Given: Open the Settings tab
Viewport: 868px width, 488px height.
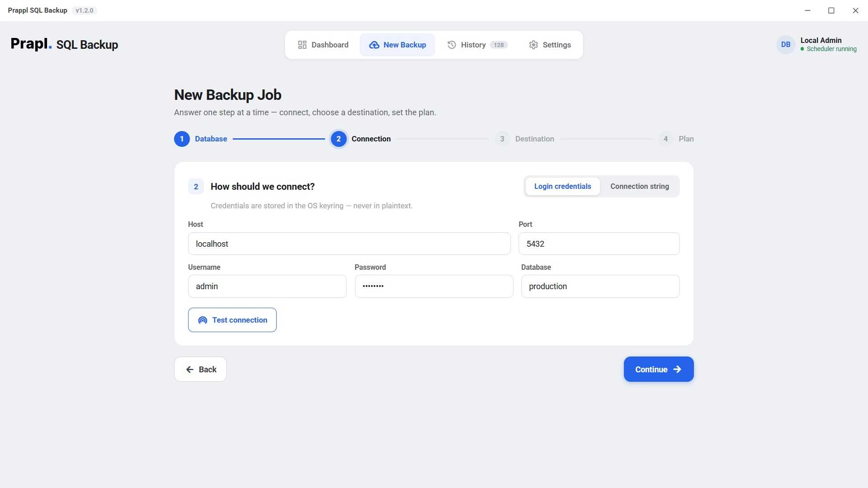Looking at the screenshot, I should tap(550, 45).
